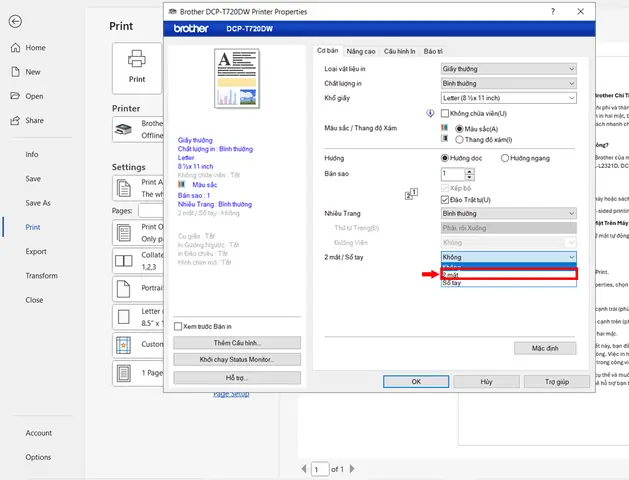Click the page number box in preview
The image size is (629, 480).
click(x=320, y=469)
